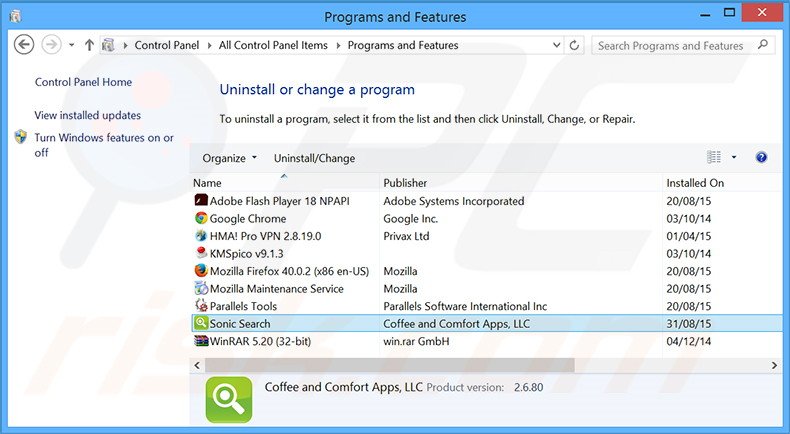Select the KMSpico icon
Image resolution: width=790 pixels, height=434 pixels.
coord(201,253)
